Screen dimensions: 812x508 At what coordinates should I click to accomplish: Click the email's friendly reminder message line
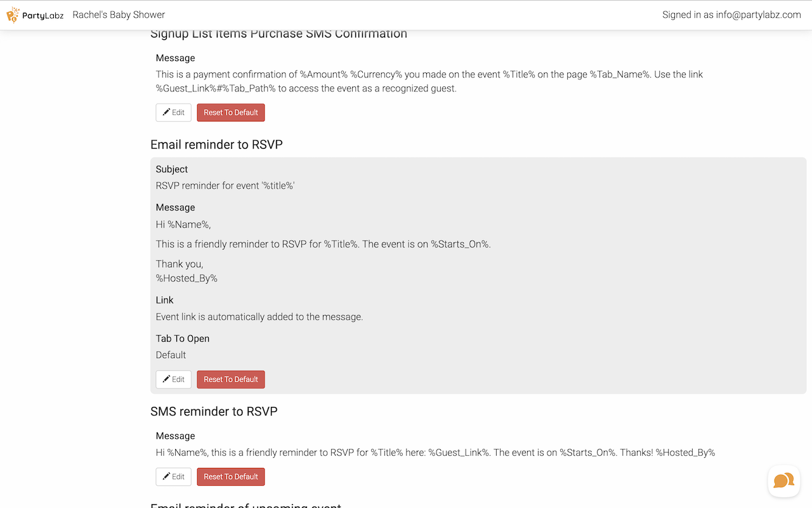[323, 244]
